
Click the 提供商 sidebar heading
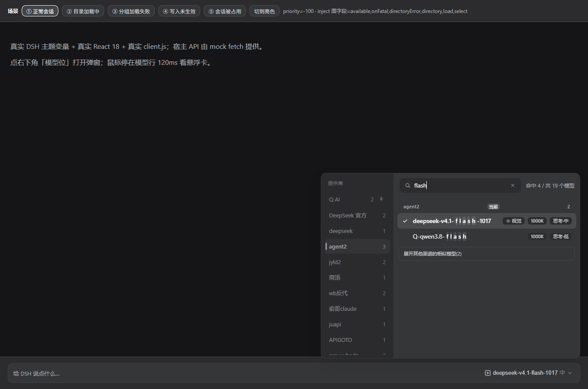(x=336, y=183)
